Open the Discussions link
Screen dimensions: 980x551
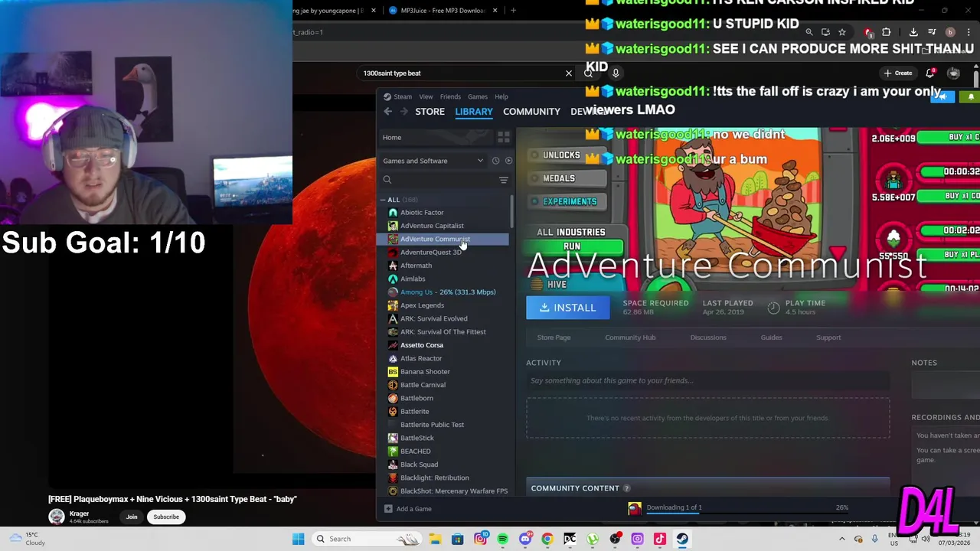[708, 337]
